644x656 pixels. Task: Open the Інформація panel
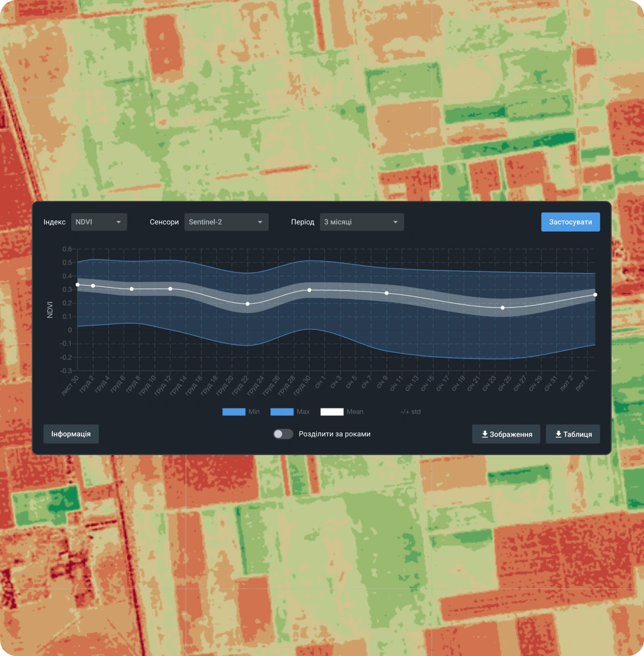pyautogui.click(x=71, y=434)
